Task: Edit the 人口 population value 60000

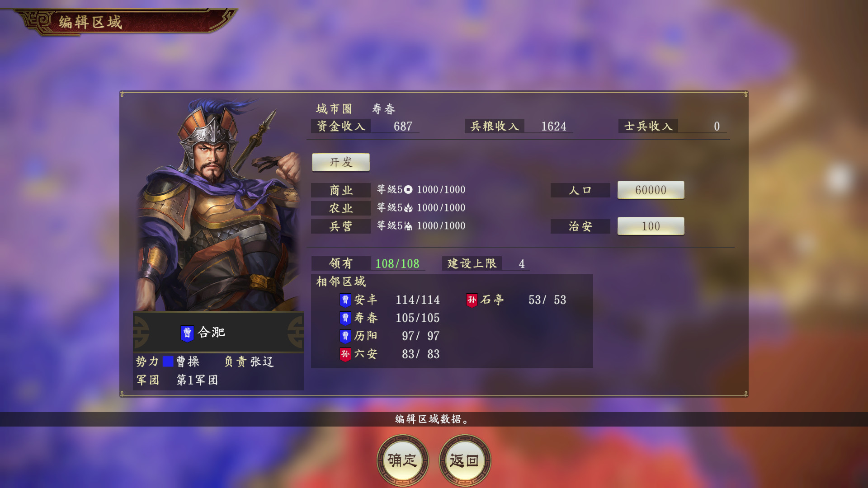Action: pos(651,190)
